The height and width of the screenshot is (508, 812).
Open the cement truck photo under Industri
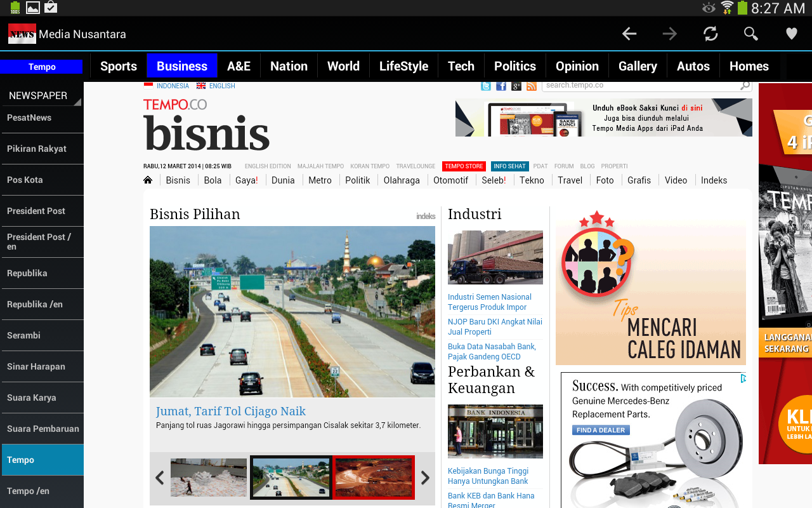point(495,257)
